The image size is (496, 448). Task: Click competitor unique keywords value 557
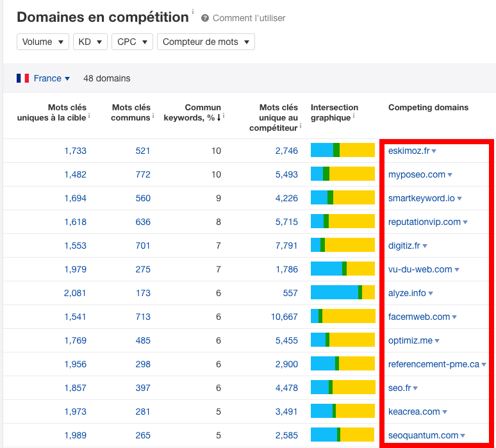point(290,293)
